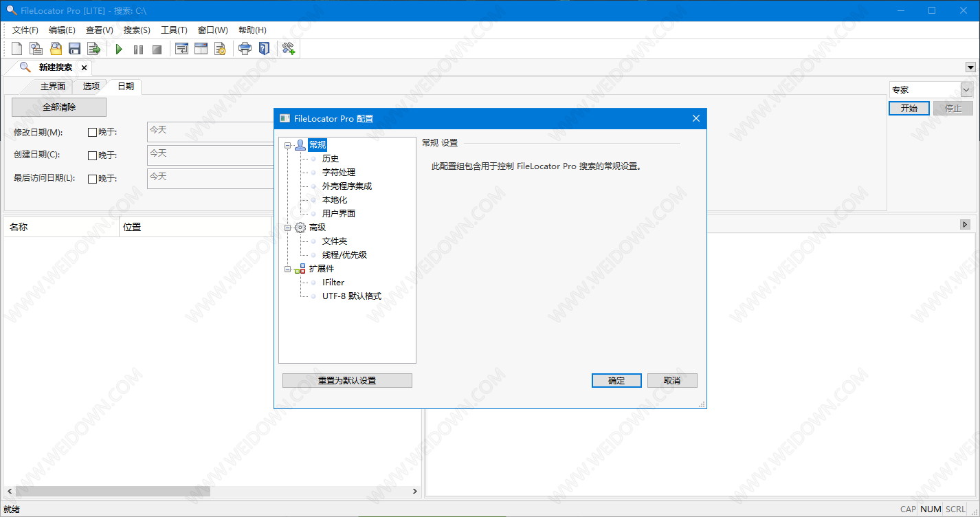Click the results scrollbar right arrow
This screenshot has width=980, height=517.
click(414, 492)
